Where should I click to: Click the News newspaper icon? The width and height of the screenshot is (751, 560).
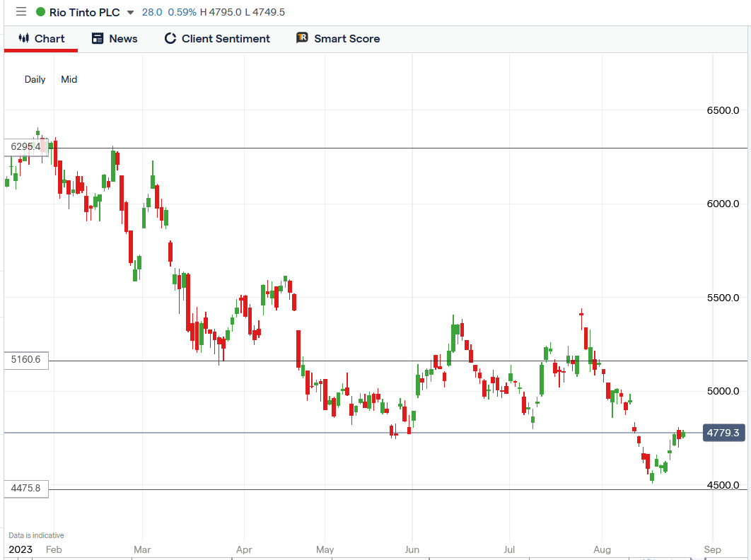pos(98,38)
